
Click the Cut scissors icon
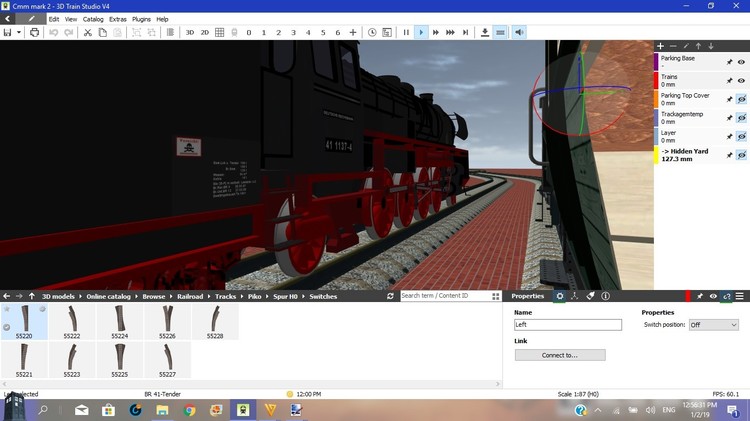pyautogui.click(x=88, y=33)
